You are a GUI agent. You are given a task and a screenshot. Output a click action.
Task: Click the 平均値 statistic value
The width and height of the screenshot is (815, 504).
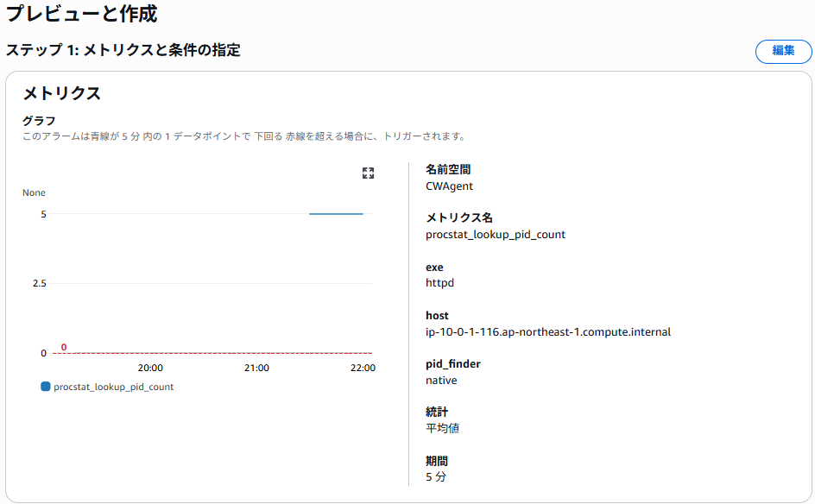coord(442,428)
